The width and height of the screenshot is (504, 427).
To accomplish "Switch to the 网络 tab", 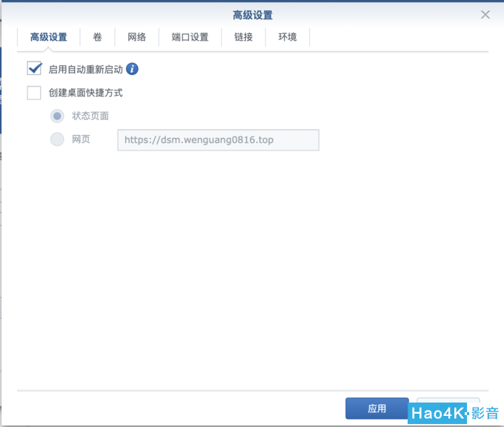I will coord(137,37).
